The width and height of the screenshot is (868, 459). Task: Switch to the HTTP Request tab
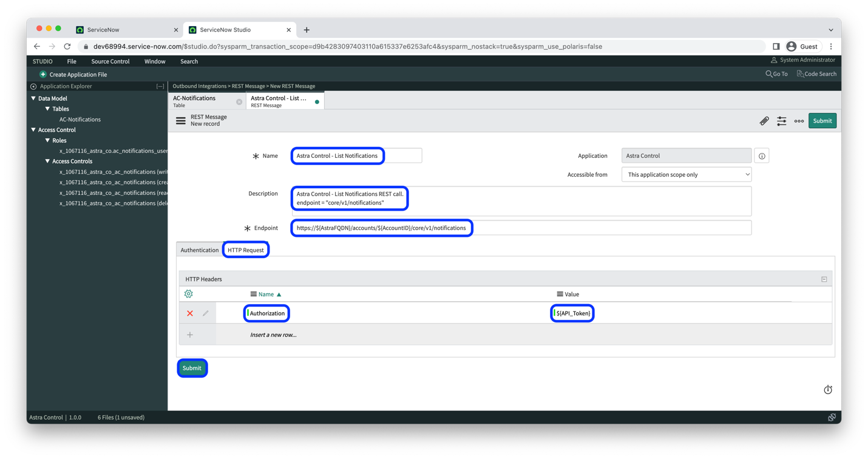pos(246,250)
